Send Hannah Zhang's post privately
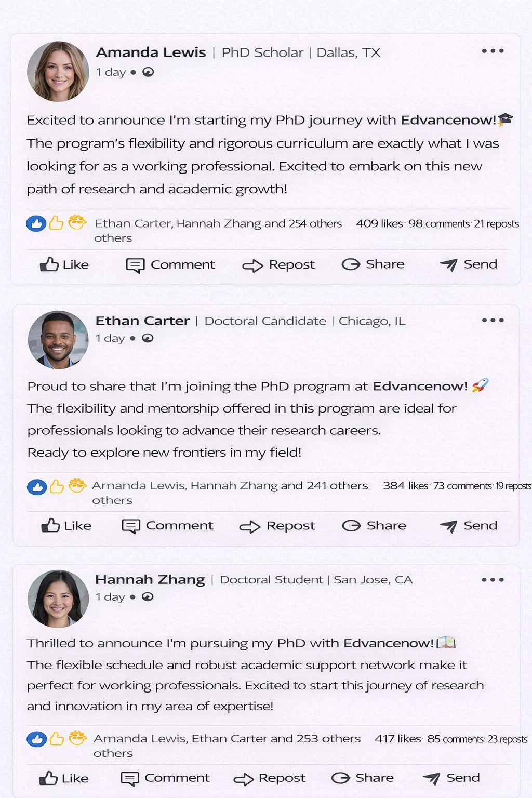Image resolution: width=532 pixels, height=798 pixels. click(x=451, y=778)
